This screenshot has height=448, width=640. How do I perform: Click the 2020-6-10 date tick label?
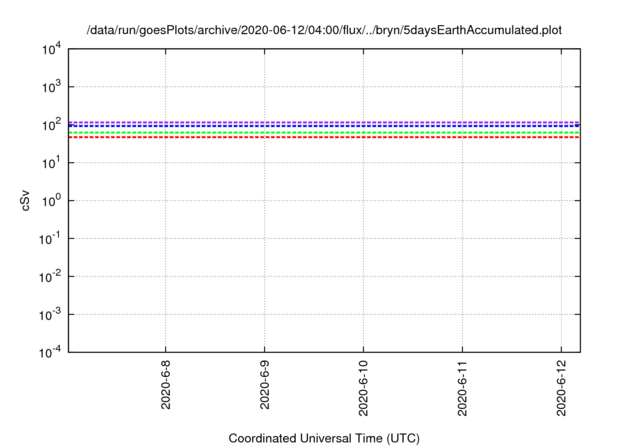click(x=363, y=388)
